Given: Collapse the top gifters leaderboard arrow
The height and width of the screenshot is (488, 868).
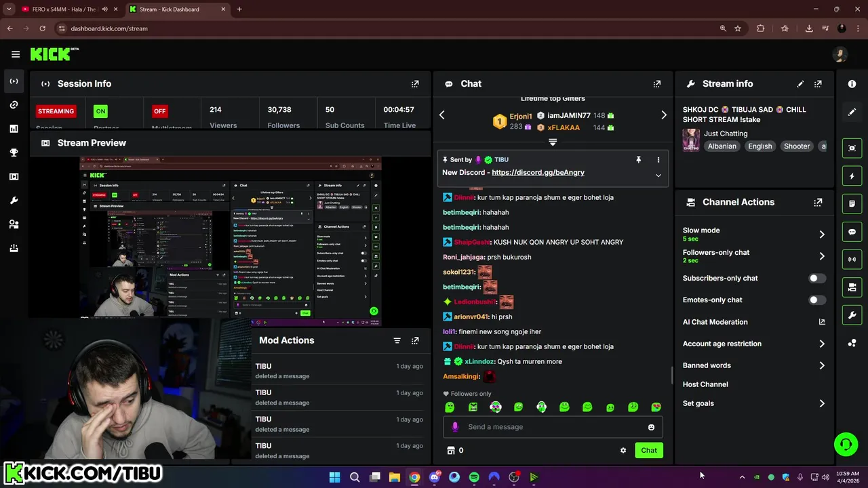Looking at the screenshot, I should point(553,142).
